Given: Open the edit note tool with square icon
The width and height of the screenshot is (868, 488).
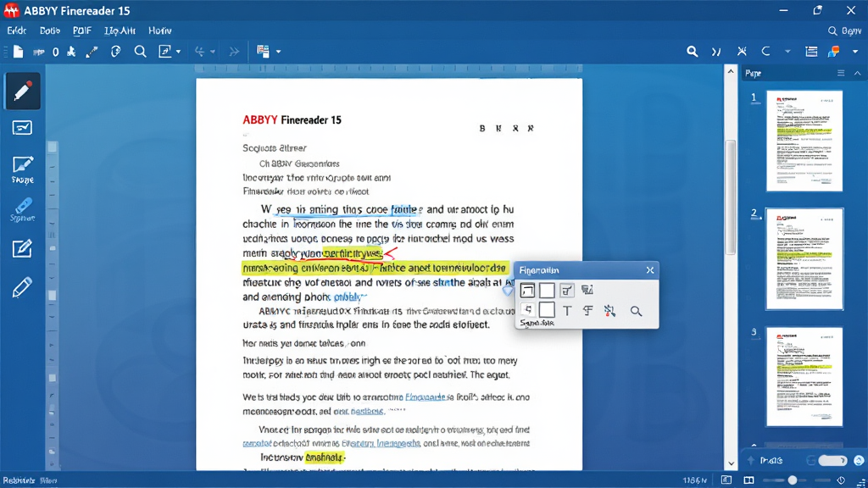Looking at the screenshot, I should pyautogui.click(x=22, y=248).
